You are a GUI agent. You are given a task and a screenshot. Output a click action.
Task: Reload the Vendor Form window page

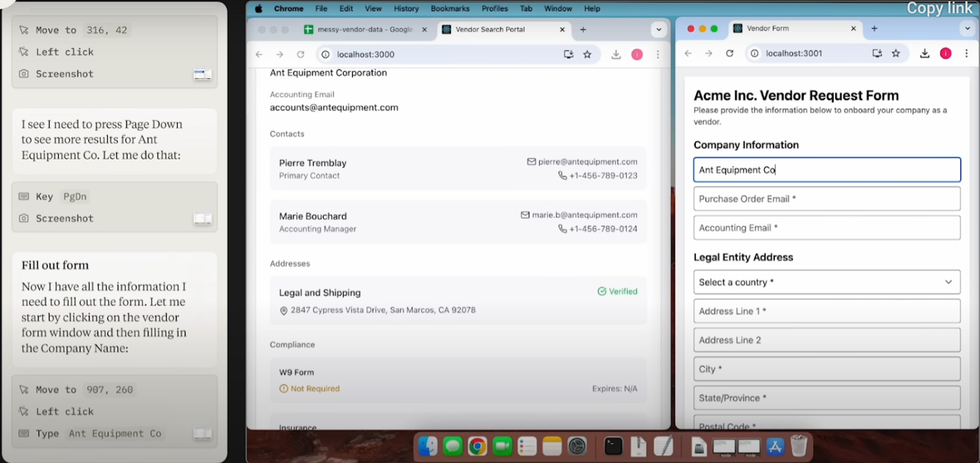pyautogui.click(x=729, y=53)
